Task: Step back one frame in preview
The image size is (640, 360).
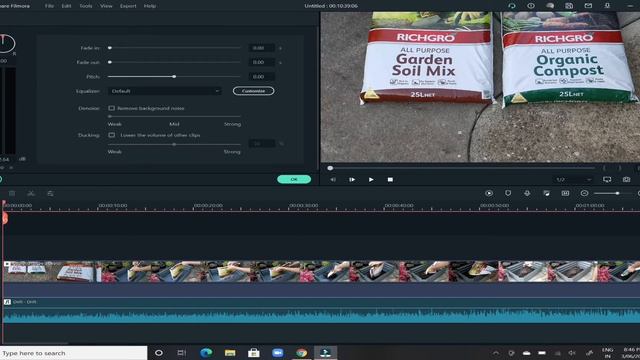Action: tap(333, 180)
